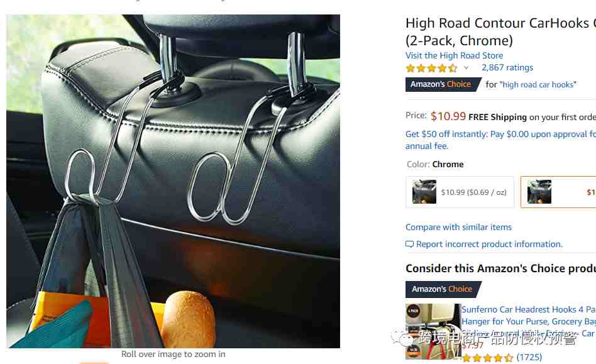The width and height of the screenshot is (596, 364).
Task: Select the highlighted second Chrome color swatch
Action: [x=558, y=192]
